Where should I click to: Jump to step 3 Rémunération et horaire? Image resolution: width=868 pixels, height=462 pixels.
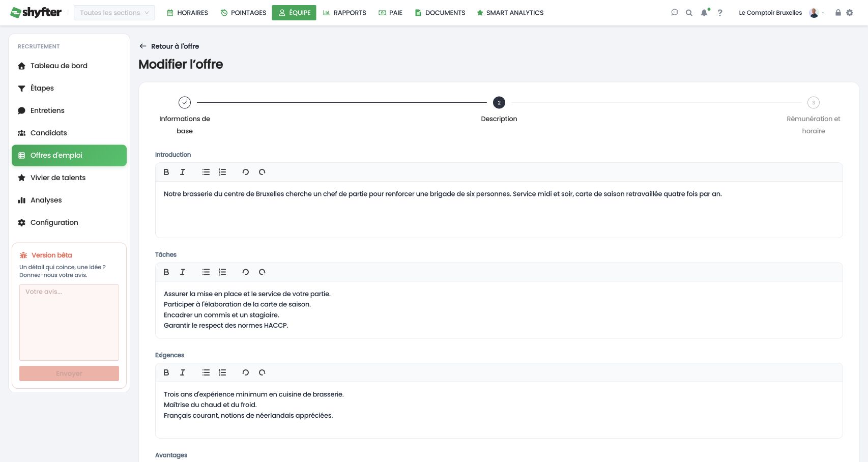[813, 103]
